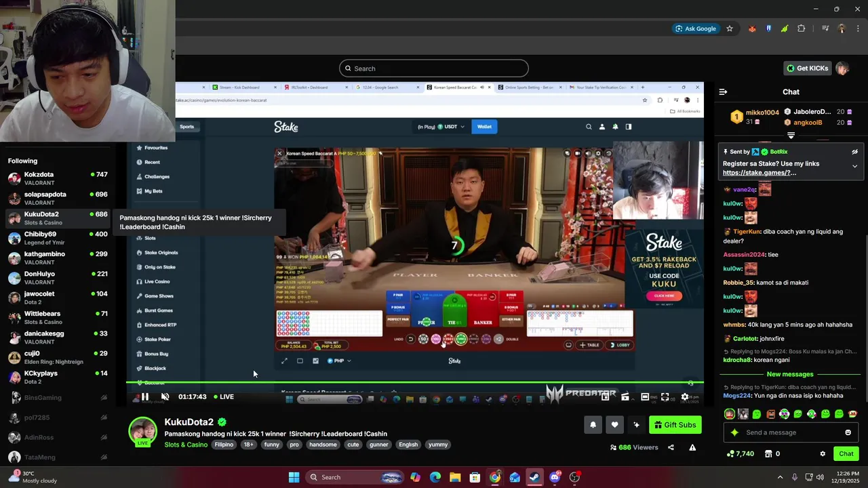Viewport: 868px width, 488px height.
Task: Open chat settings gear
Action: click(x=823, y=454)
